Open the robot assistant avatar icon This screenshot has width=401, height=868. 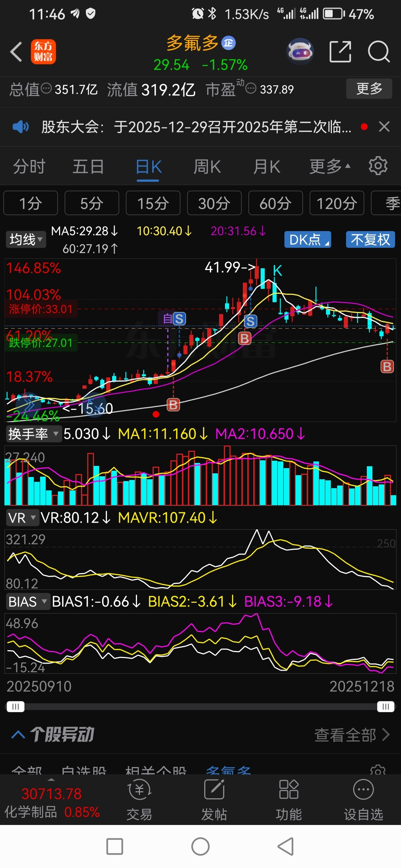pyautogui.click(x=300, y=52)
